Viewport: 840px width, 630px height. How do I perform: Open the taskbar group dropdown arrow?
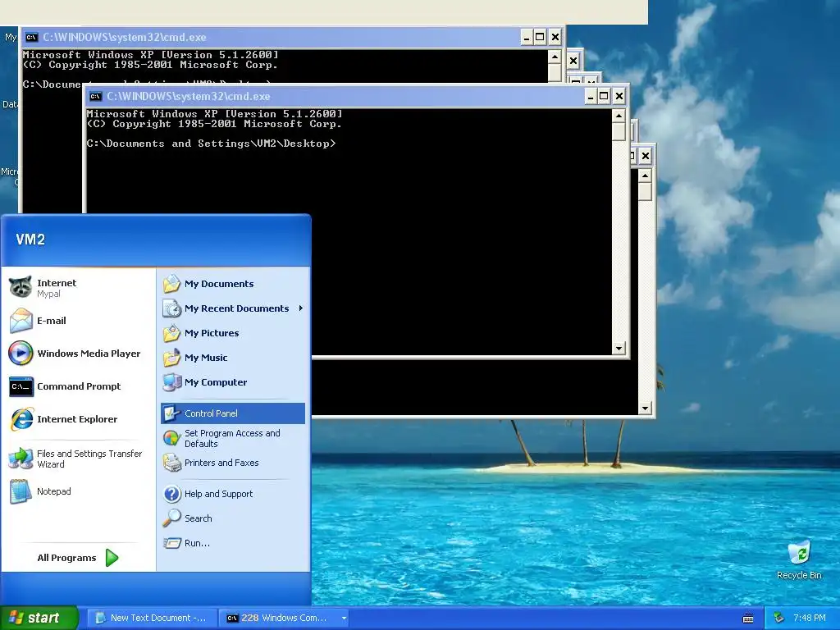click(x=344, y=619)
